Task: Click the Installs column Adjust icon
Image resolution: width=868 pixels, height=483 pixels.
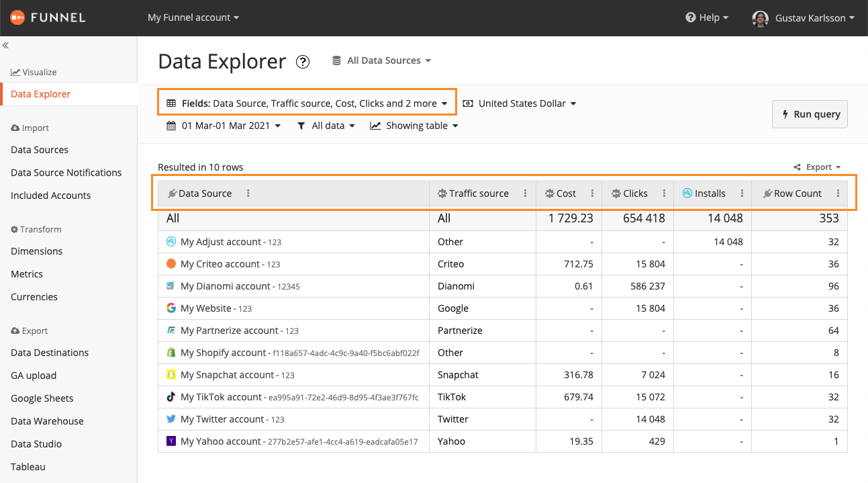Action: [x=687, y=193]
